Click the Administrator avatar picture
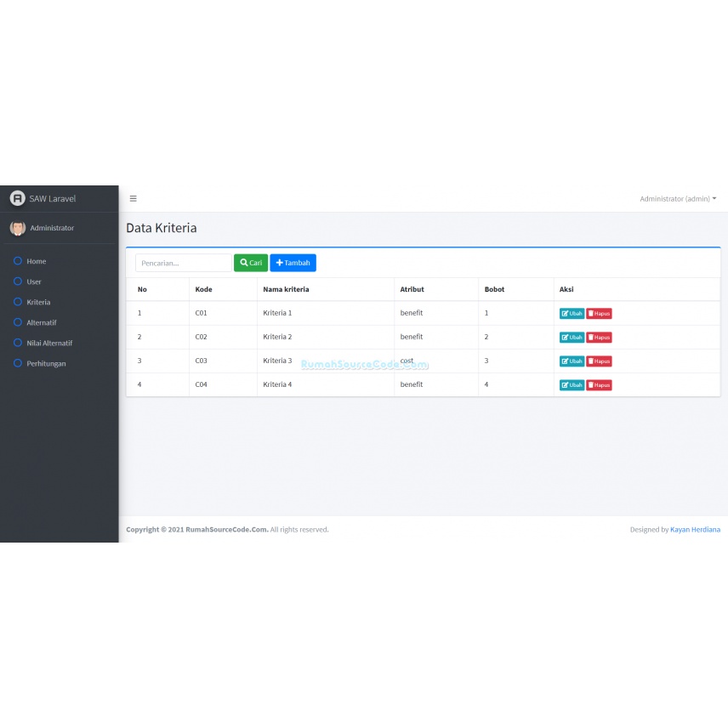The height and width of the screenshot is (728, 728). (18, 228)
